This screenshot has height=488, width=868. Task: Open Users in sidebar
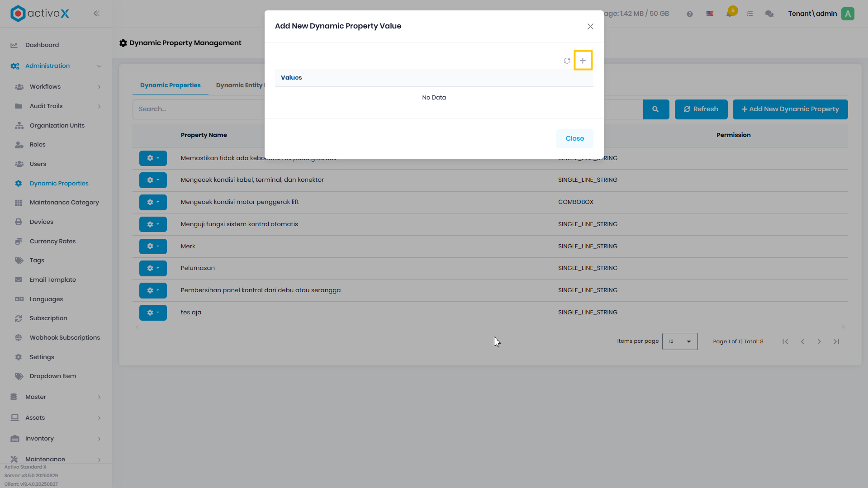pyautogui.click(x=38, y=164)
